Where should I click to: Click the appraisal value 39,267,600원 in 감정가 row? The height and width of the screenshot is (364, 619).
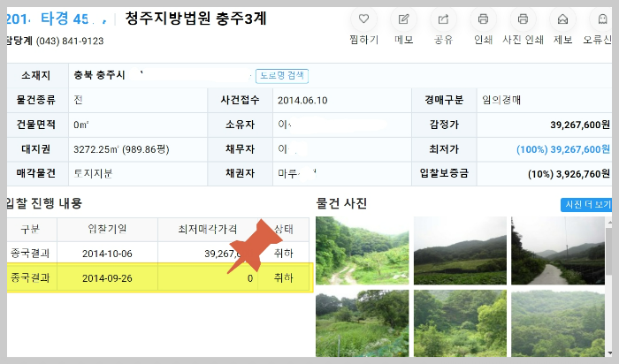[580, 125]
